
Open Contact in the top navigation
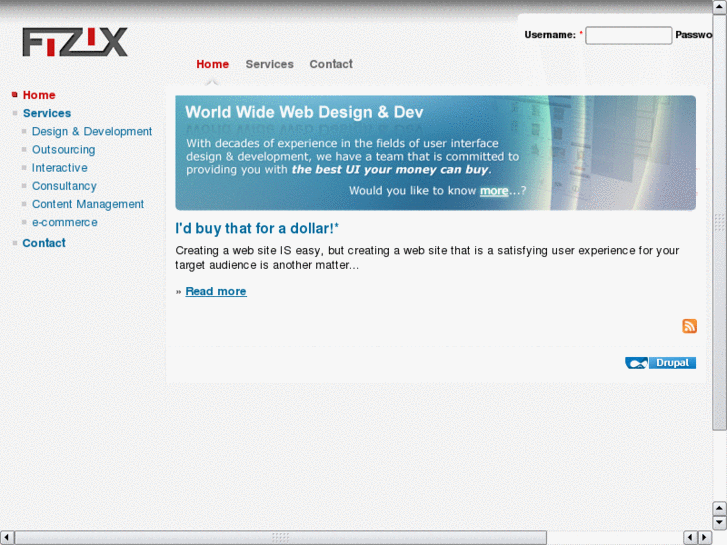331,64
